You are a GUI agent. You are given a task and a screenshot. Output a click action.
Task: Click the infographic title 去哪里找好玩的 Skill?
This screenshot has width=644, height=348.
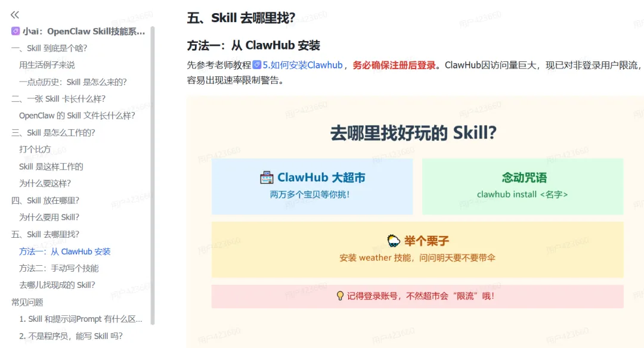click(414, 132)
